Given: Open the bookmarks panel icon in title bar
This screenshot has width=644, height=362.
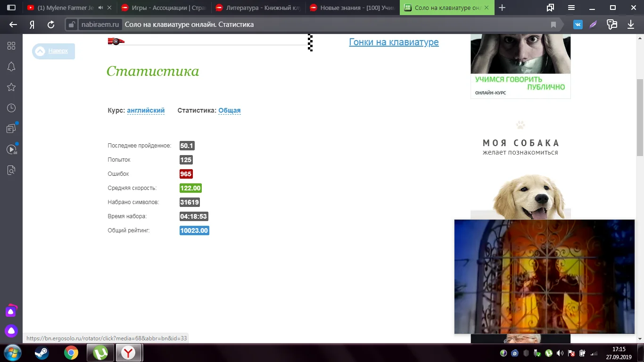Looking at the screenshot, I should (x=550, y=8).
